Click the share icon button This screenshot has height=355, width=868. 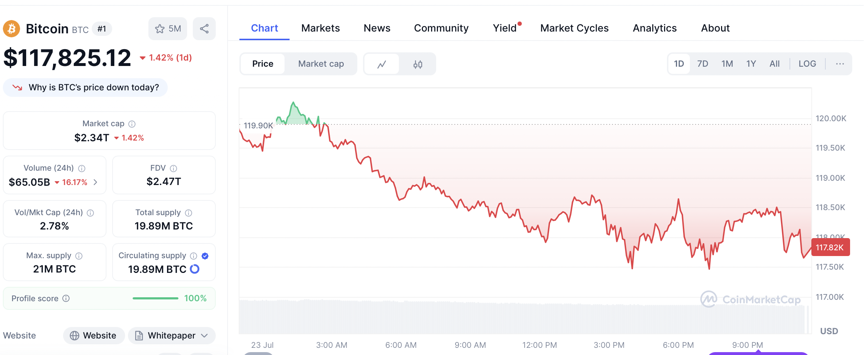click(x=204, y=29)
